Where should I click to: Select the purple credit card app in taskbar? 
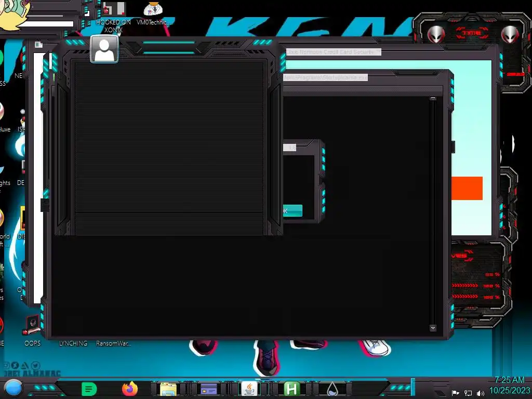point(209,389)
